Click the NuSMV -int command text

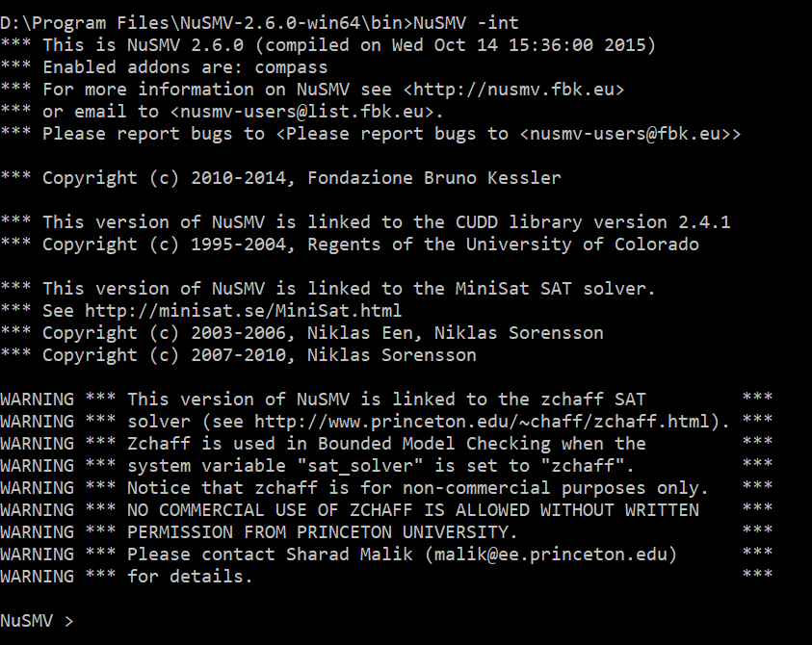pyautogui.click(x=466, y=23)
